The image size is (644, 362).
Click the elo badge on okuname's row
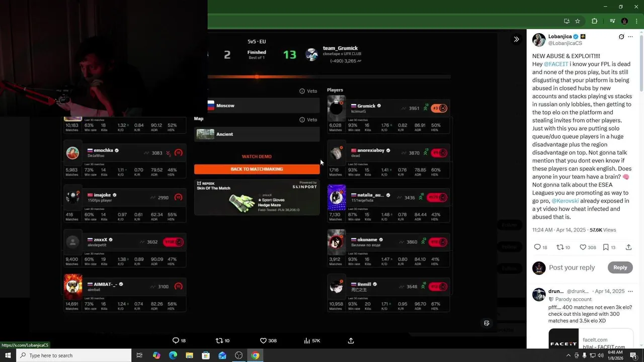coord(437,242)
